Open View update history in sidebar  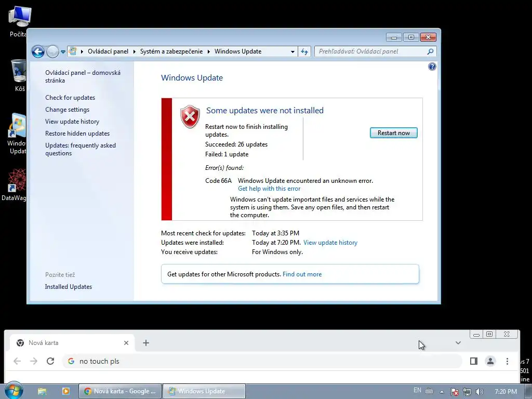(72, 122)
